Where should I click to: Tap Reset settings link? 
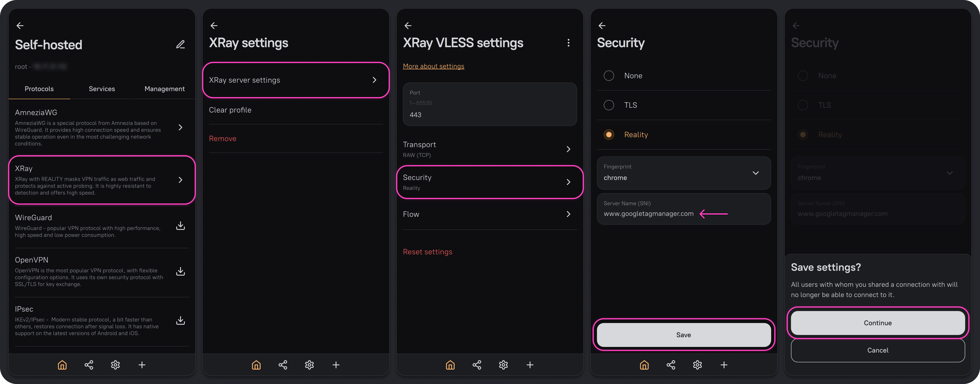(427, 252)
